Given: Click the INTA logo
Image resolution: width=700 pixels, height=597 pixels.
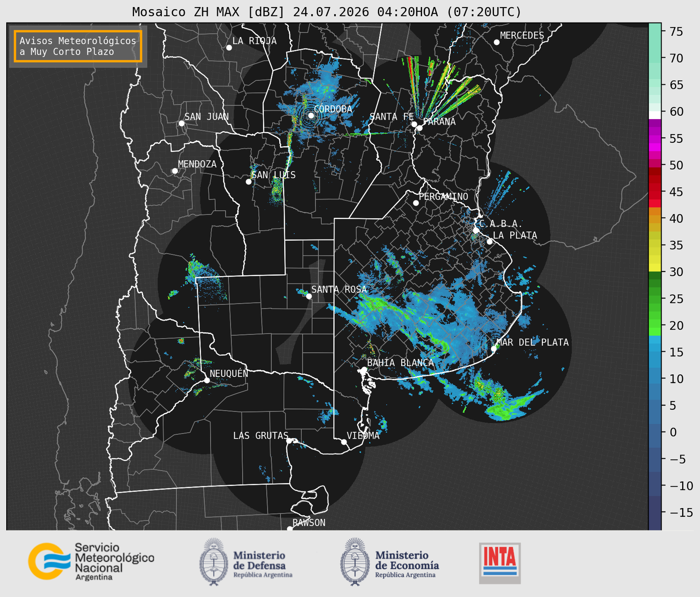Looking at the screenshot, I should click(500, 563).
